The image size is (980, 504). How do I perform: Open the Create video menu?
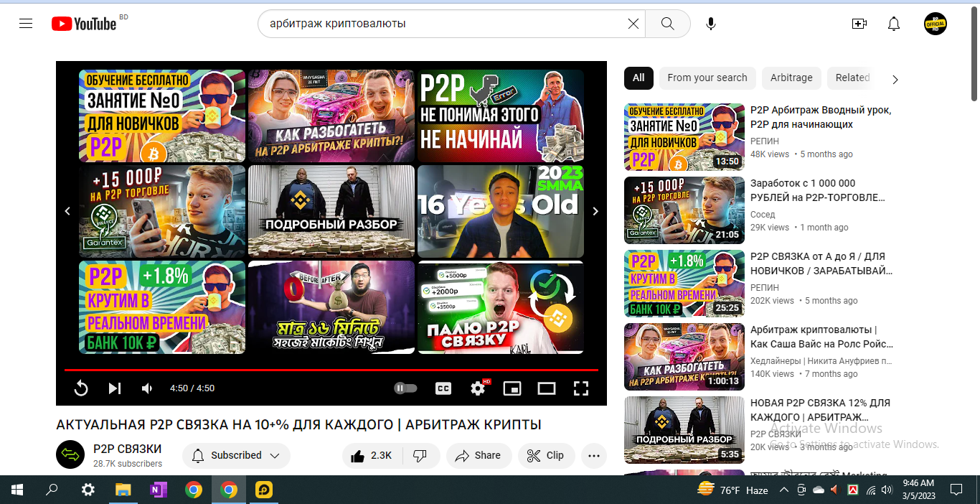coord(859,24)
